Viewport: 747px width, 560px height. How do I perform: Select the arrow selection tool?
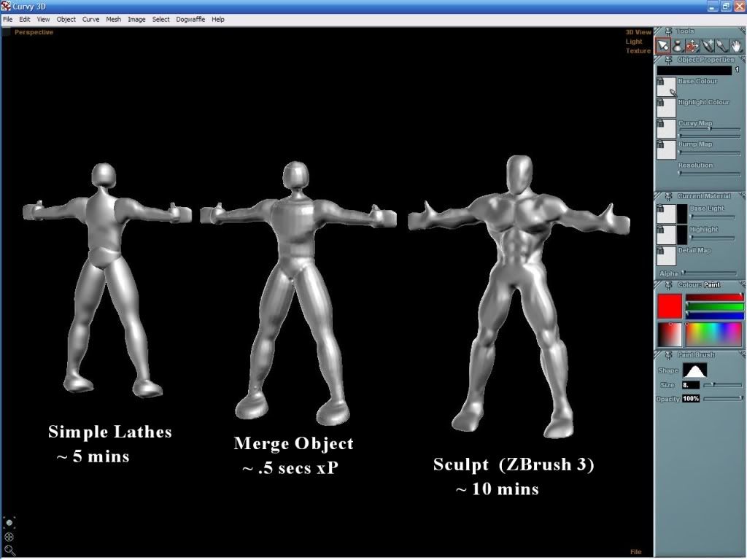point(662,46)
